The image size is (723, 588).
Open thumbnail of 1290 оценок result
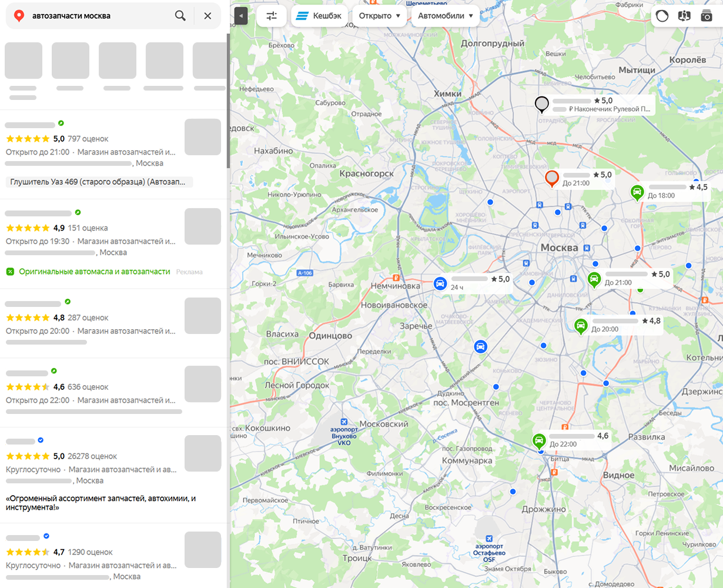203,550
